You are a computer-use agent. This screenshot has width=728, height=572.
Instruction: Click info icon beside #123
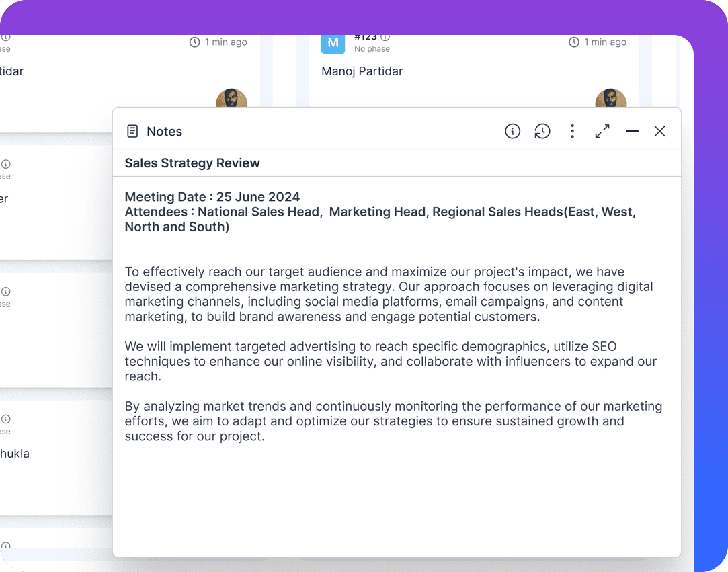385,37
